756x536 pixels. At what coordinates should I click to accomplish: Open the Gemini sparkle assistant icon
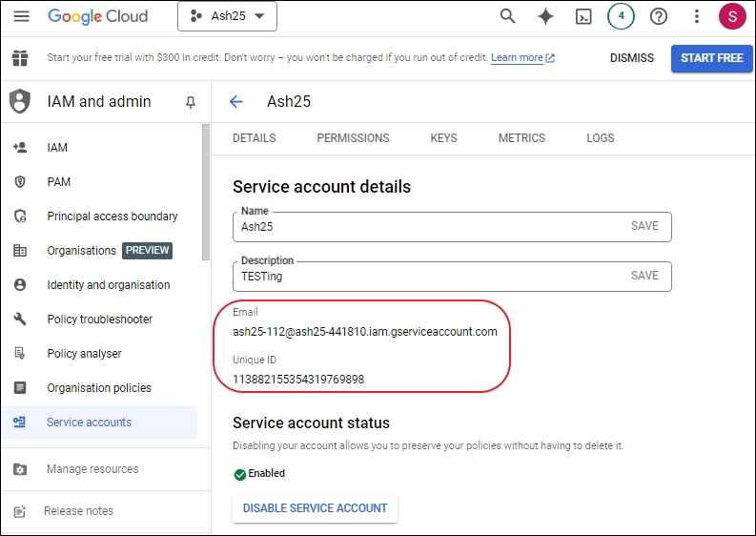(x=545, y=16)
